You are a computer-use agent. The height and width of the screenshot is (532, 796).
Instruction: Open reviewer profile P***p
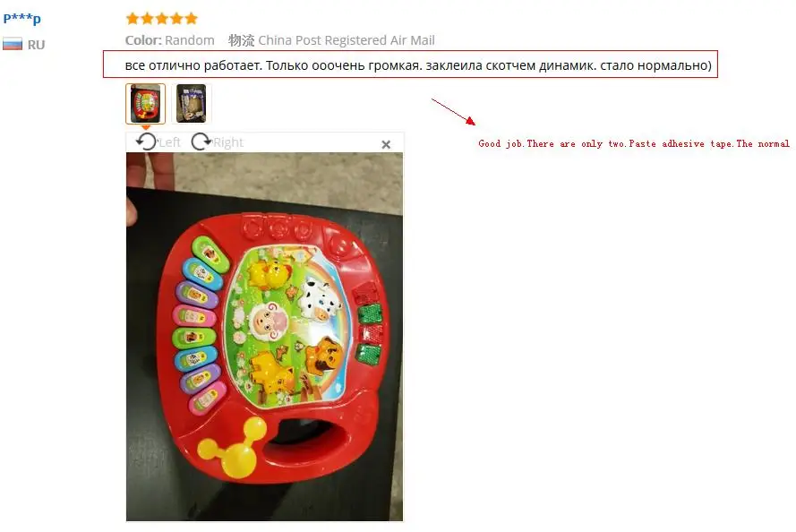(21, 19)
